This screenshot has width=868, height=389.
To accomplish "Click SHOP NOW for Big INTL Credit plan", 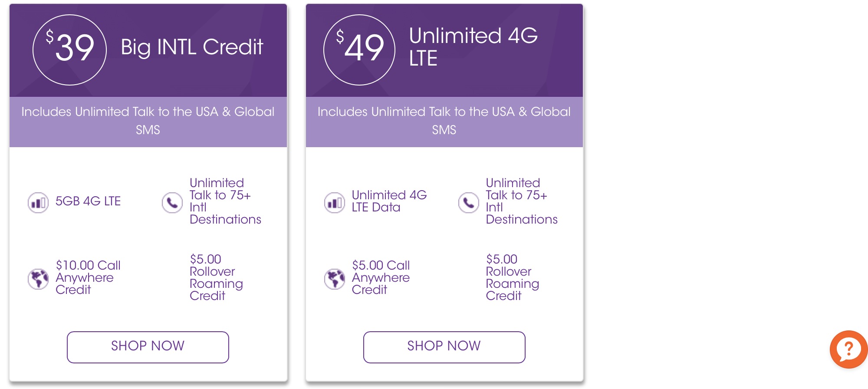I will point(148,347).
